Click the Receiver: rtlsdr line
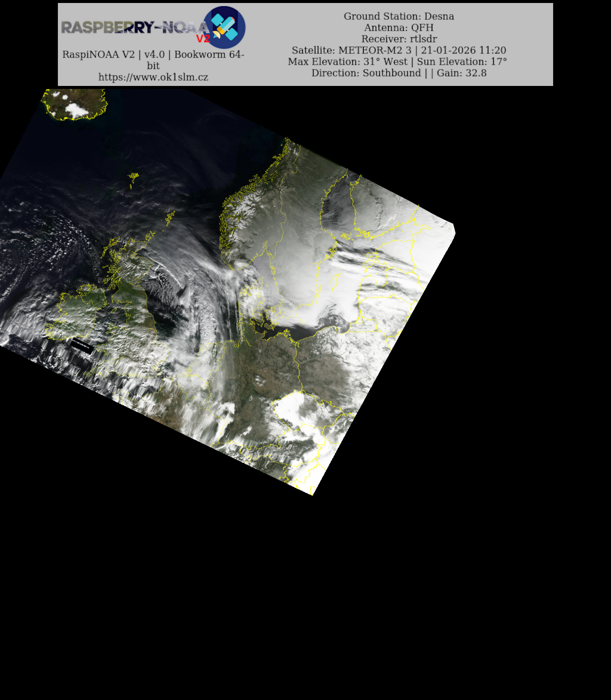The width and height of the screenshot is (611, 700). [x=399, y=38]
